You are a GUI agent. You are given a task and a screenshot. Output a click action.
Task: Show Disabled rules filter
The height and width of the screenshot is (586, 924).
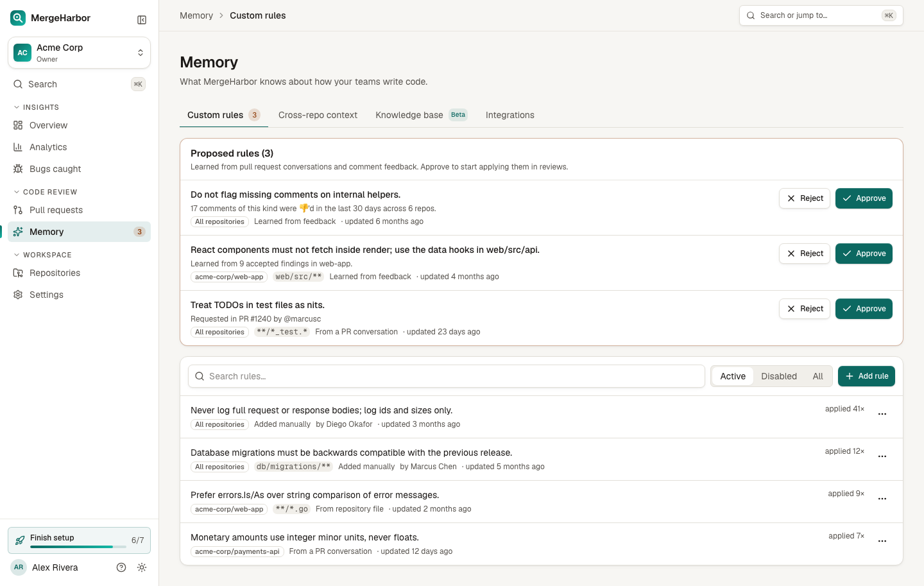[779, 376]
